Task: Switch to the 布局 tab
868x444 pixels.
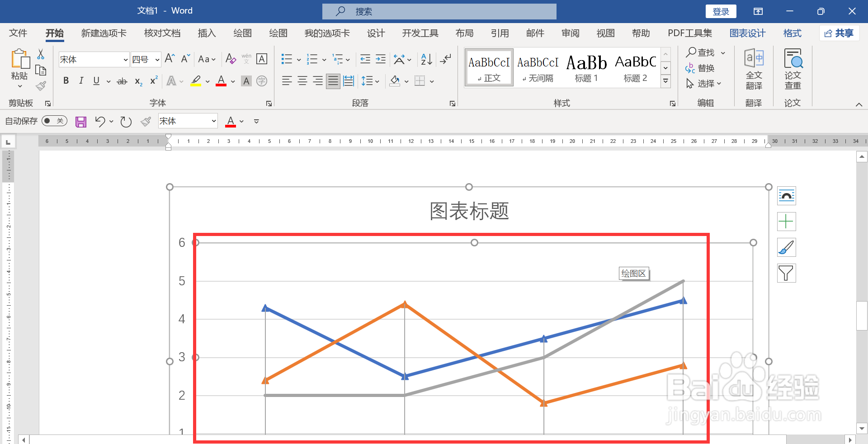Action: [464, 33]
